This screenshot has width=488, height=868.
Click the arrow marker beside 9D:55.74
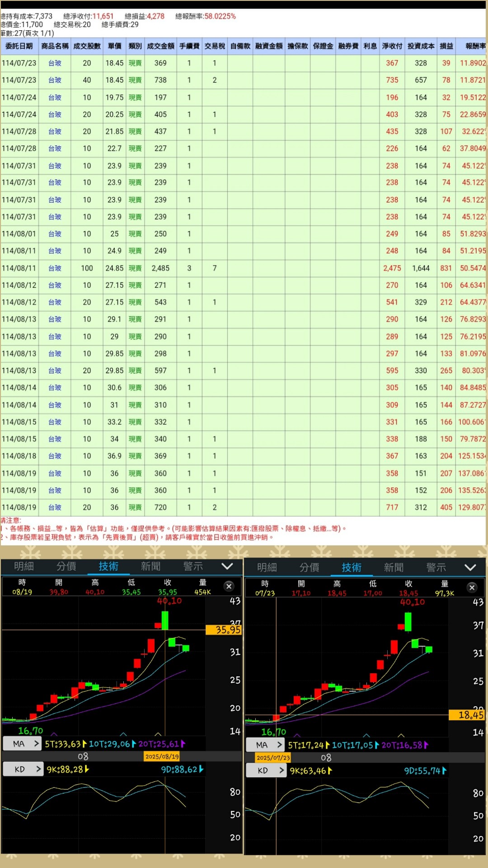[x=444, y=770]
